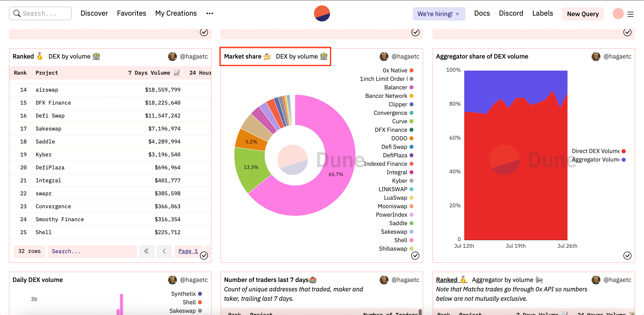Go to previous page of DEX table

tap(164, 251)
